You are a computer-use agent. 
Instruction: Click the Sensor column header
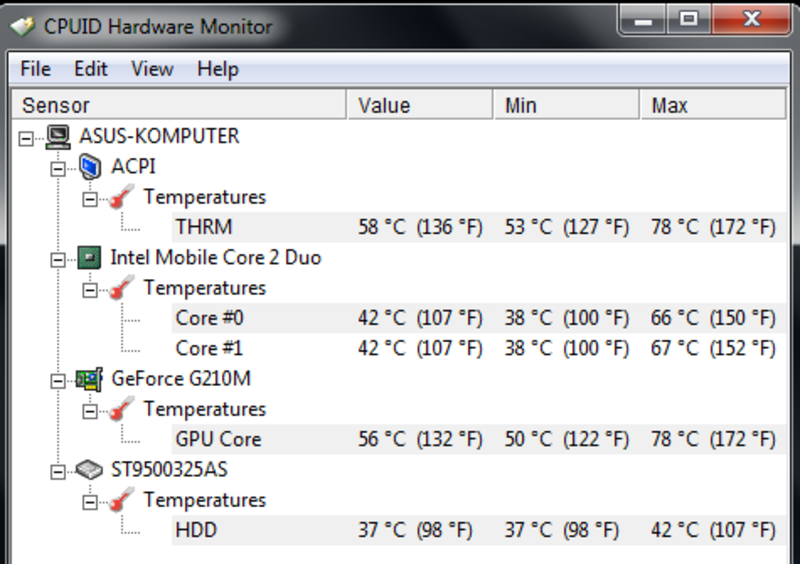coord(179,105)
